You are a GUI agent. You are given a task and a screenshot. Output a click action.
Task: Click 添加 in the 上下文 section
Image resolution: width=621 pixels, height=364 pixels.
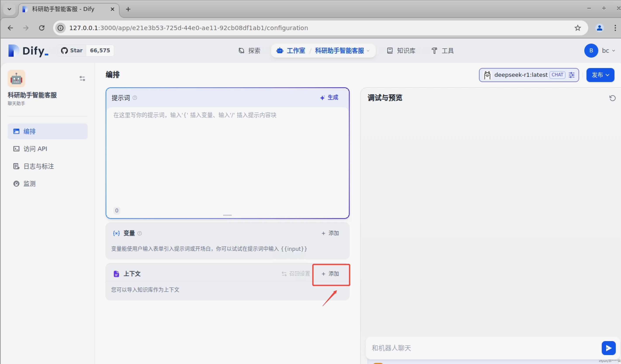pos(330,274)
